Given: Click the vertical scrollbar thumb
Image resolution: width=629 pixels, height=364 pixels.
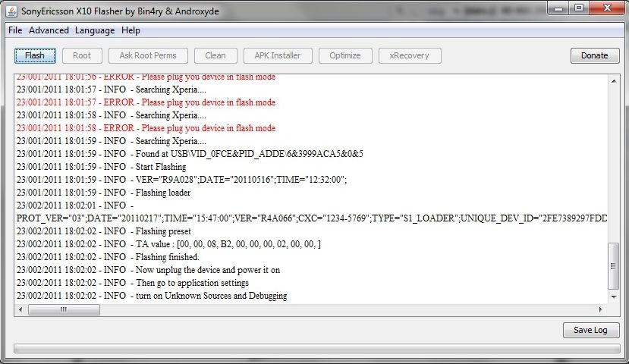Looking at the screenshot, I should point(614,265).
